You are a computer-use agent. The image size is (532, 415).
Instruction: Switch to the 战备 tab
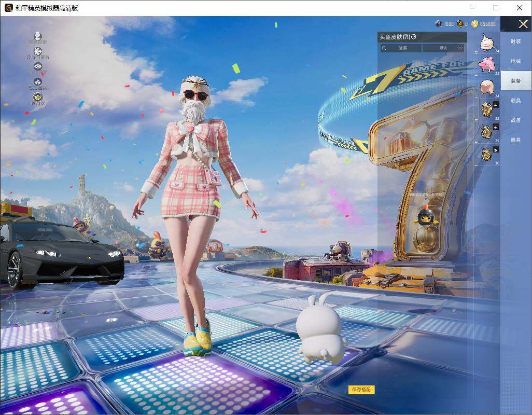point(516,120)
